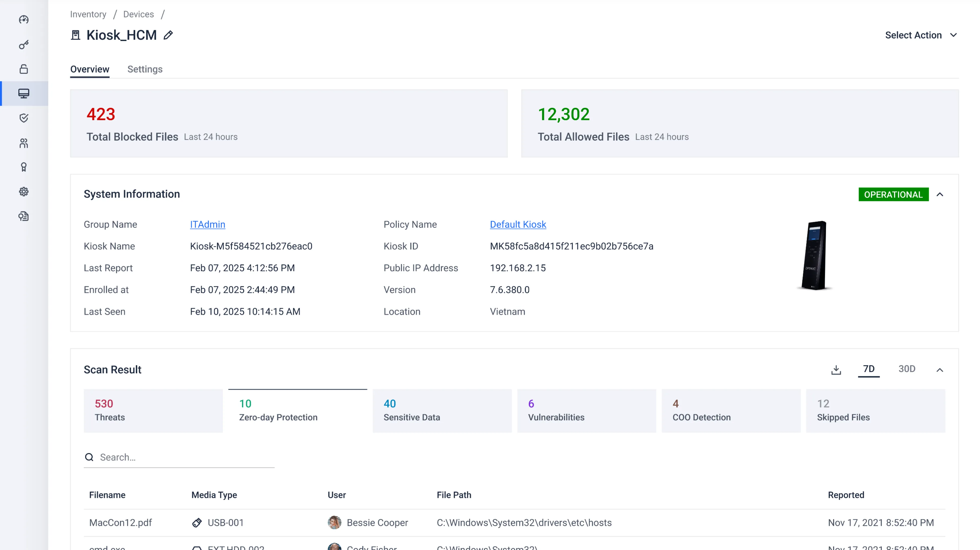The image size is (980, 550).
Task: Select the Threats result tab
Action: [153, 410]
